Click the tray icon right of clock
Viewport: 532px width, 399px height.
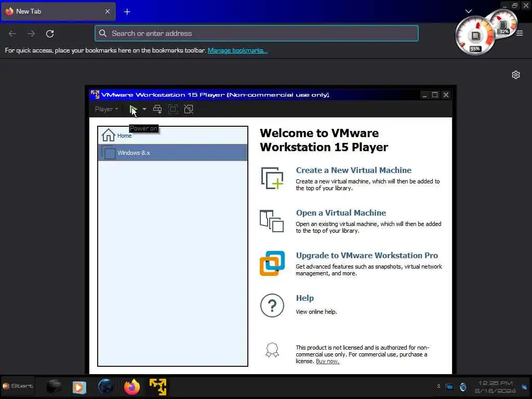pos(525,387)
